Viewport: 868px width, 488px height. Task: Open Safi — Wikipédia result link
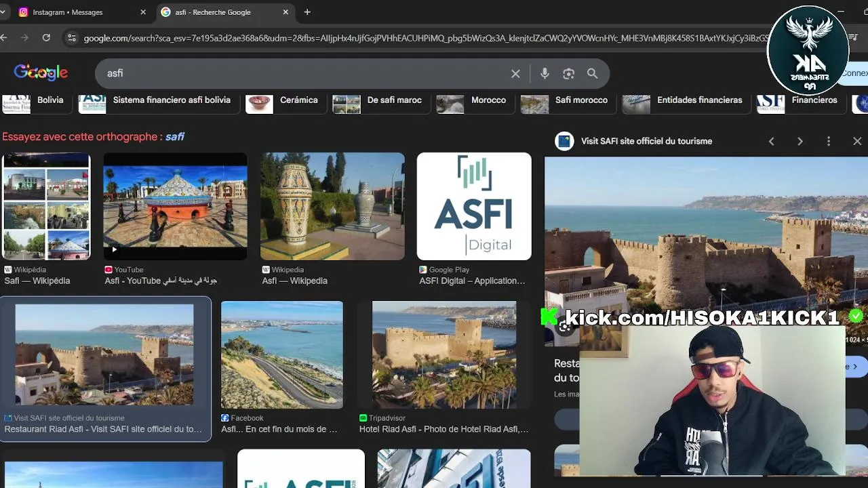(x=37, y=281)
